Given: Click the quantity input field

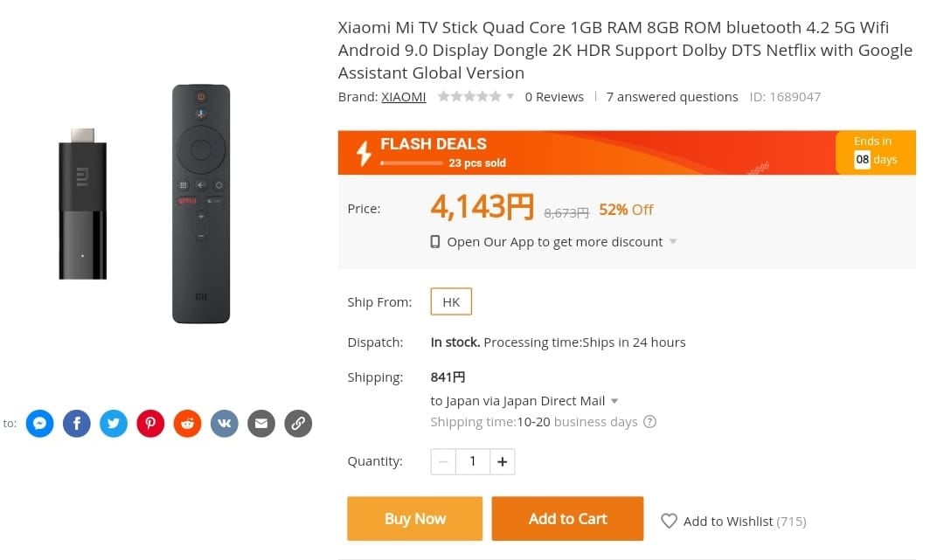Looking at the screenshot, I should (x=473, y=461).
